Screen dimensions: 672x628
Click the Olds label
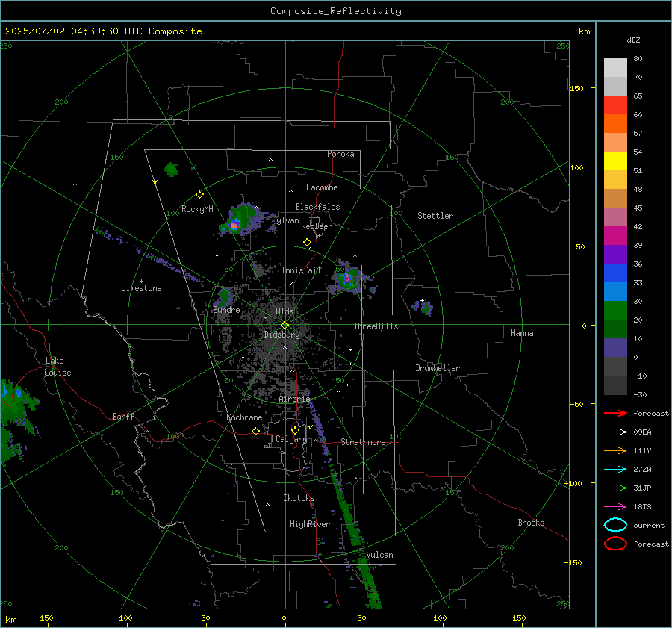284,311
